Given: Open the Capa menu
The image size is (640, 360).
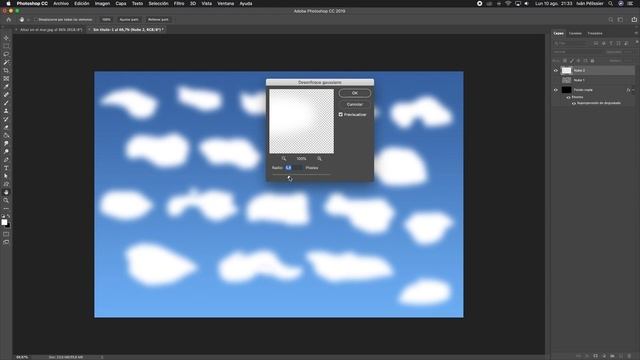Looking at the screenshot, I should pos(120,3).
